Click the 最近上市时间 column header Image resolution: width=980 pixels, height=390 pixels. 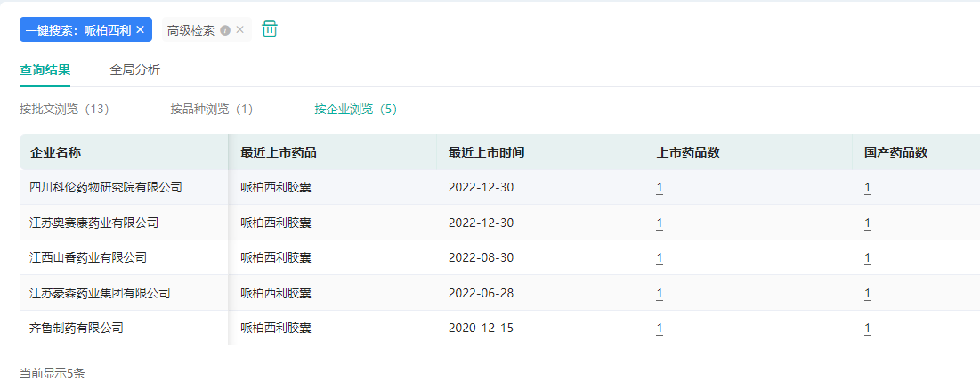pyautogui.click(x=486, y=152)
